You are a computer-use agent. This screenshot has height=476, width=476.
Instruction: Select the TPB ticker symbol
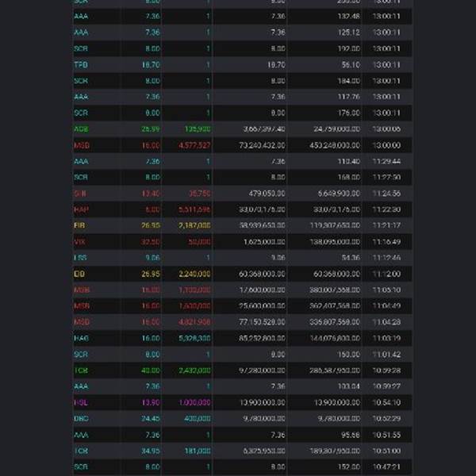pyautogui.click(x=81, y=65)
